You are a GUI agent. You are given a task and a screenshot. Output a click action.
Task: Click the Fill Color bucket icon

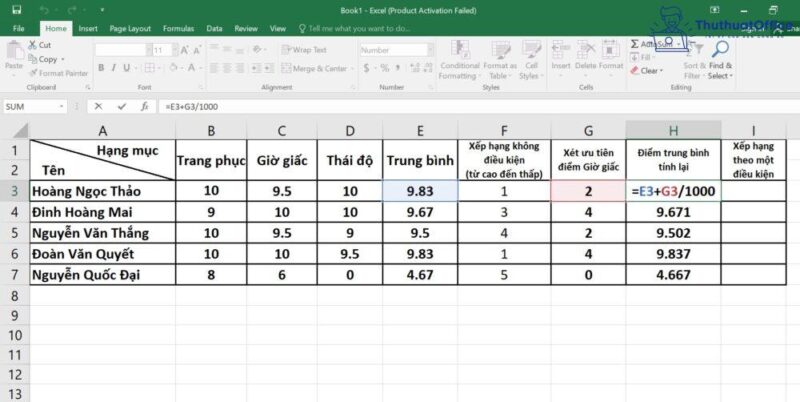coord(173,67)
